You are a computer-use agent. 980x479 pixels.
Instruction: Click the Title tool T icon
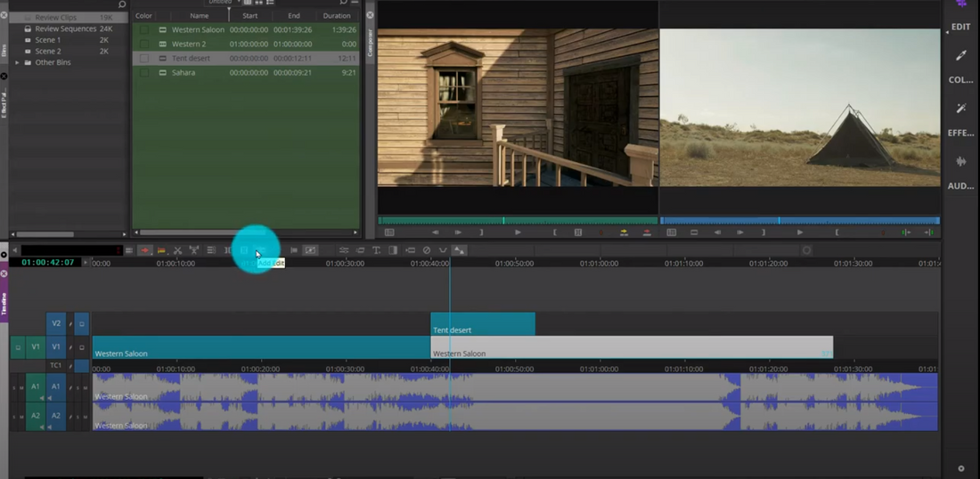tap(376, 250)
